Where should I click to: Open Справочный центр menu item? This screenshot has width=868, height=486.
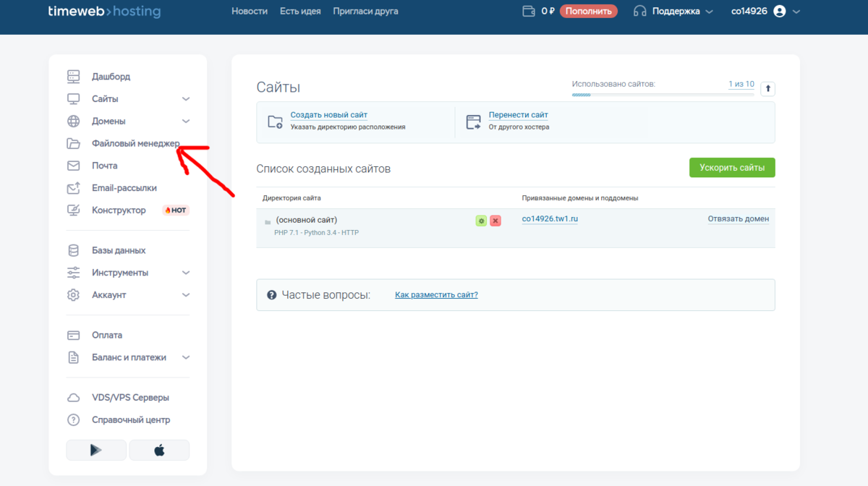(131, 420)
